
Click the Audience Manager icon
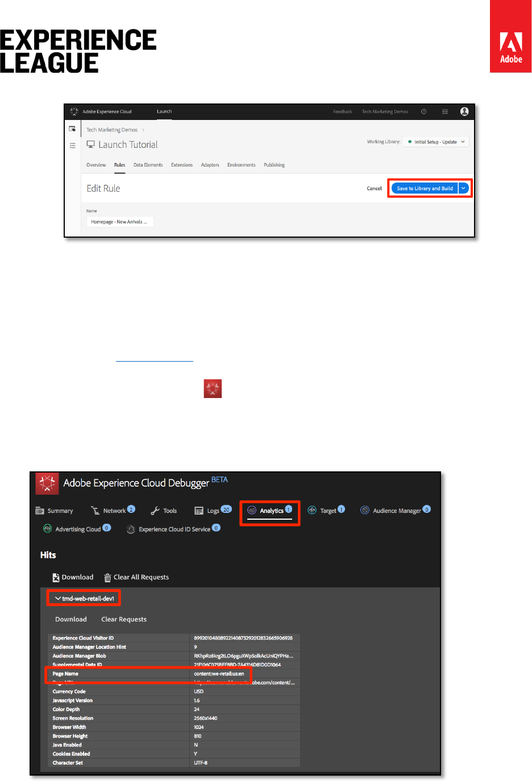[365, 510]
